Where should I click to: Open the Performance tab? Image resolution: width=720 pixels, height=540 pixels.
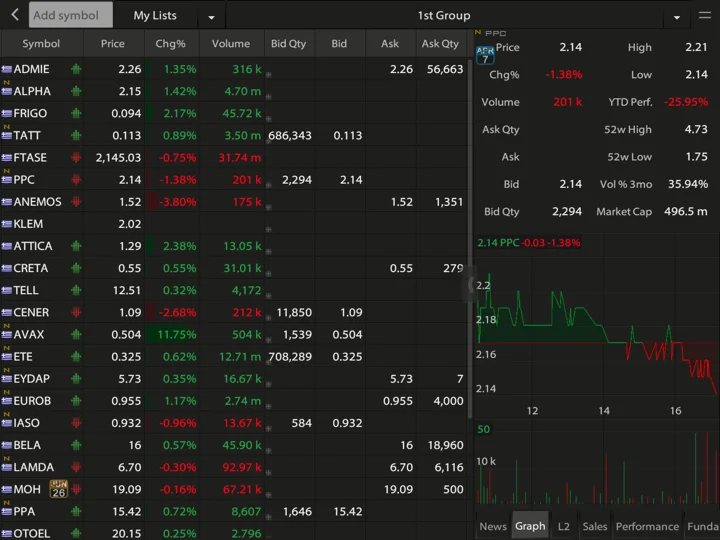pyautogui.click(x=647, y=526)
